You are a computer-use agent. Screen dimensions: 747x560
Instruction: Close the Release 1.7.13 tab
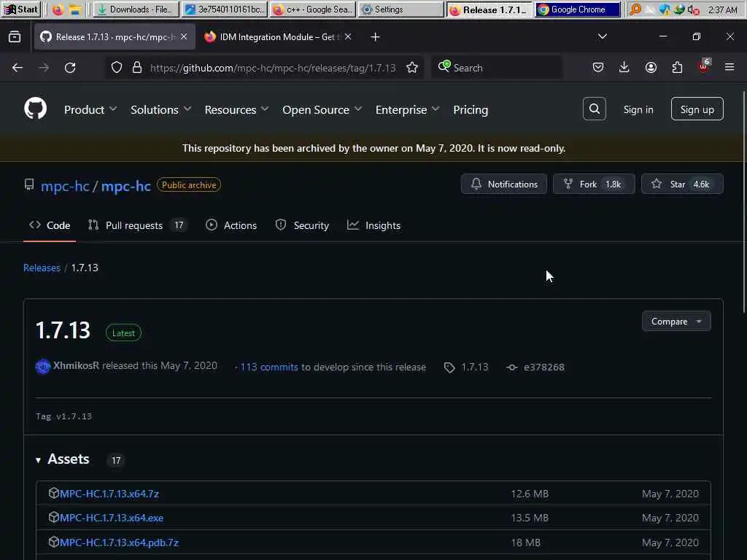(184, 36)
